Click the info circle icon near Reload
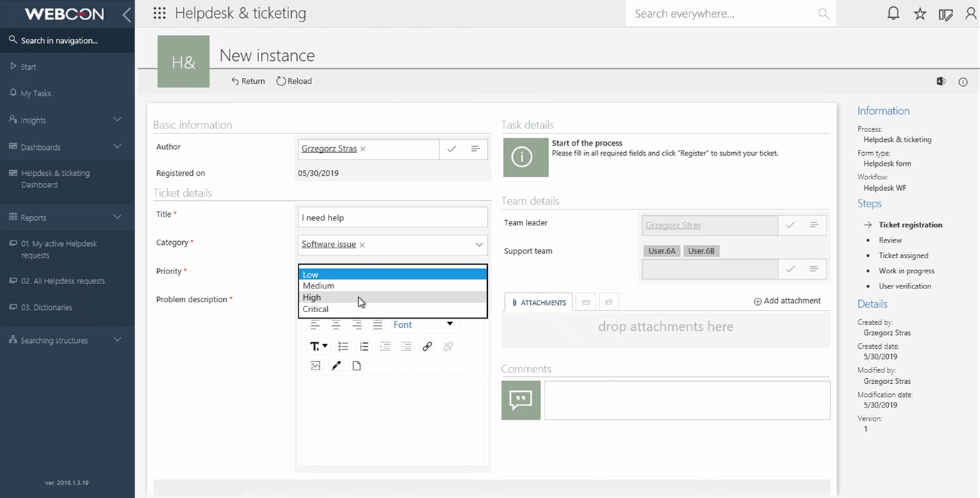The width and height of the screenshot is (980, 498). (963, 82)
